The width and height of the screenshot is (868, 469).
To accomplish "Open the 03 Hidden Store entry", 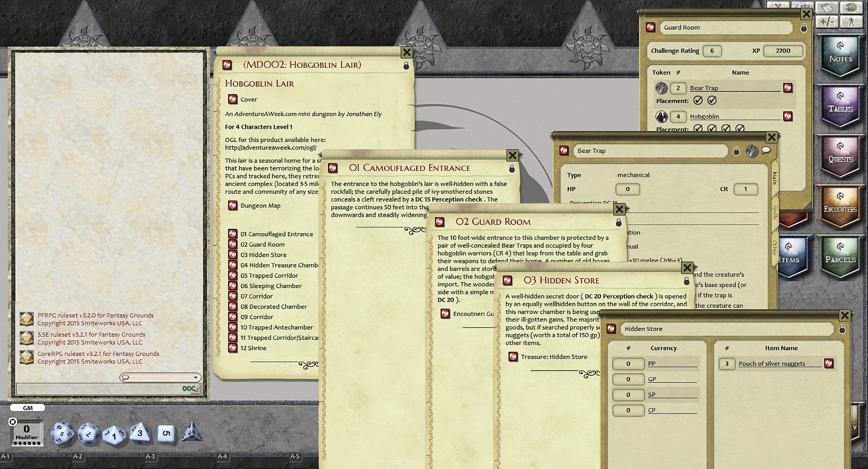I will (263, 255).
